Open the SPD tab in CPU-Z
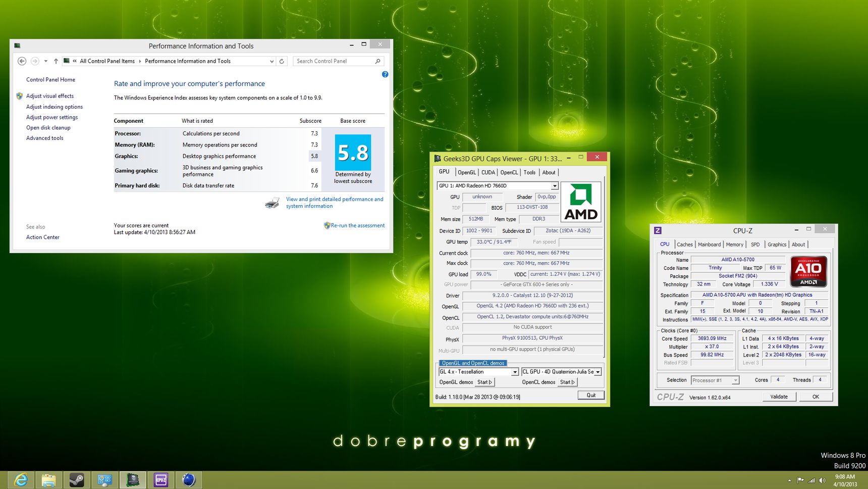Image resolution: width=868 pixels, height=489 pixels. (755, 244)
